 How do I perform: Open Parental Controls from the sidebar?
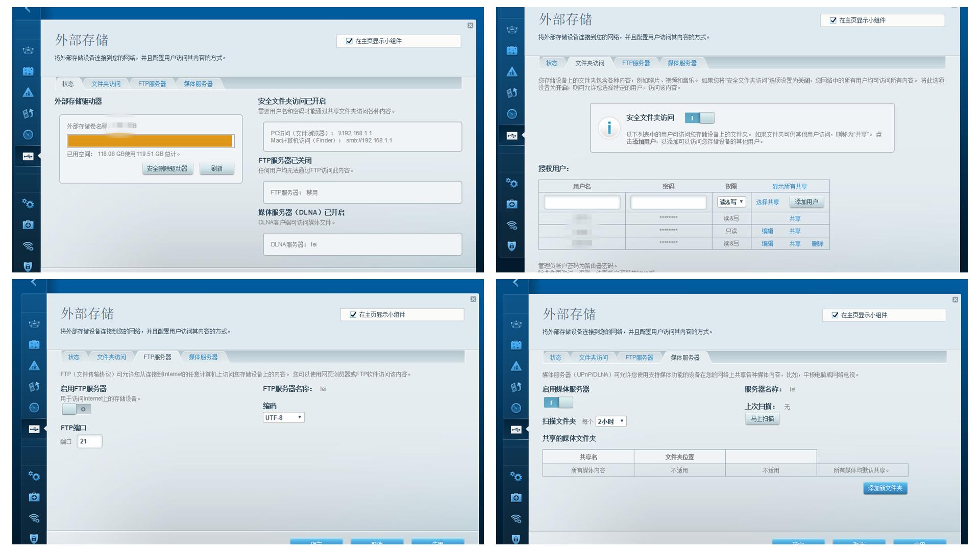tap(29, 93)
